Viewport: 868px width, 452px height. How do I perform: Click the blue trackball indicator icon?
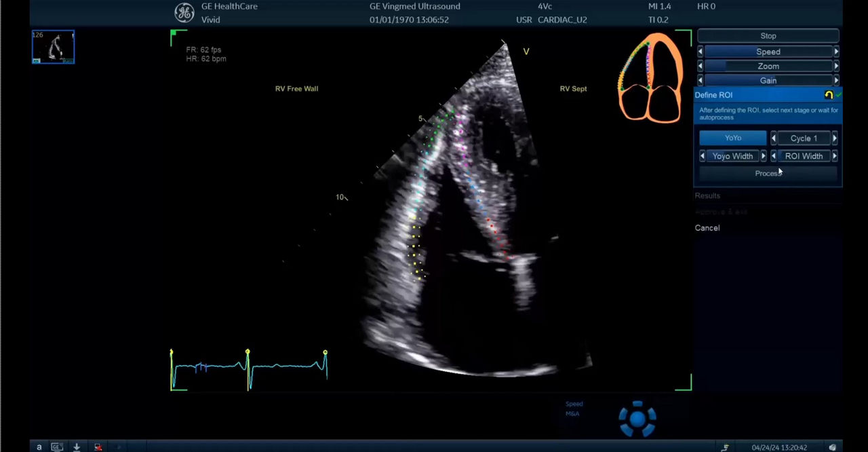point(637,418)
